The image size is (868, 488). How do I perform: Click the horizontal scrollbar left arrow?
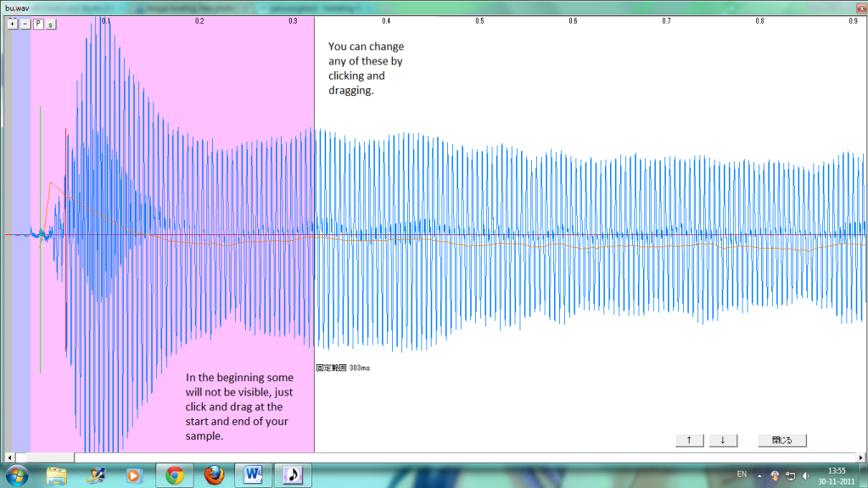click(x=10, y=457)
